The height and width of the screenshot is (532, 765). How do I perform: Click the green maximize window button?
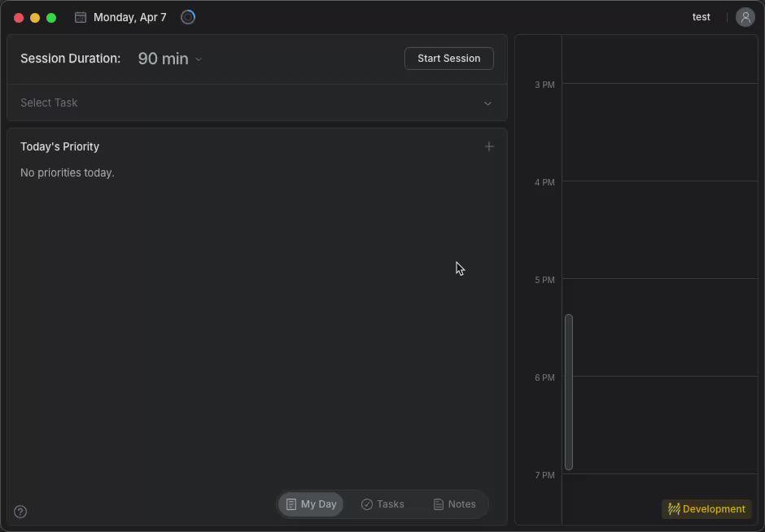pos(51,17)
